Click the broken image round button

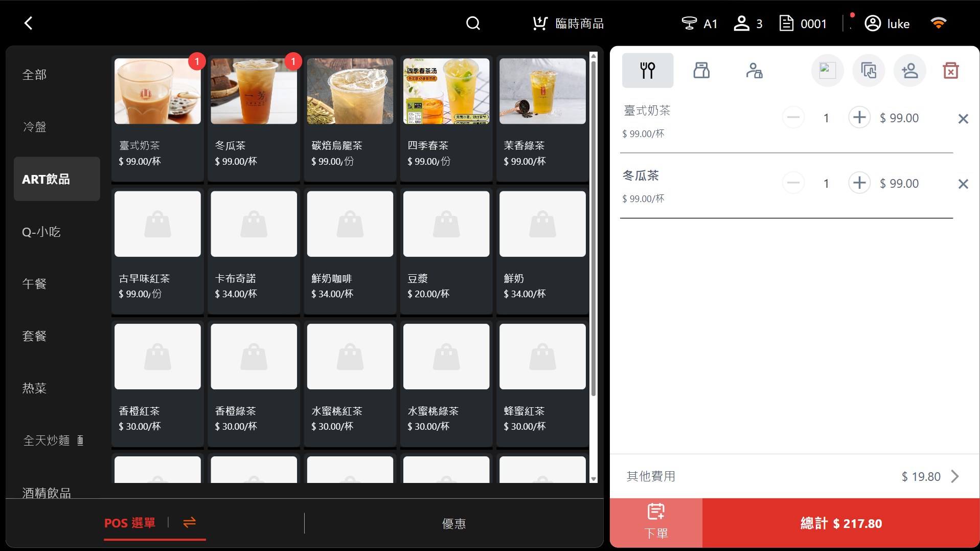point(827,71)
